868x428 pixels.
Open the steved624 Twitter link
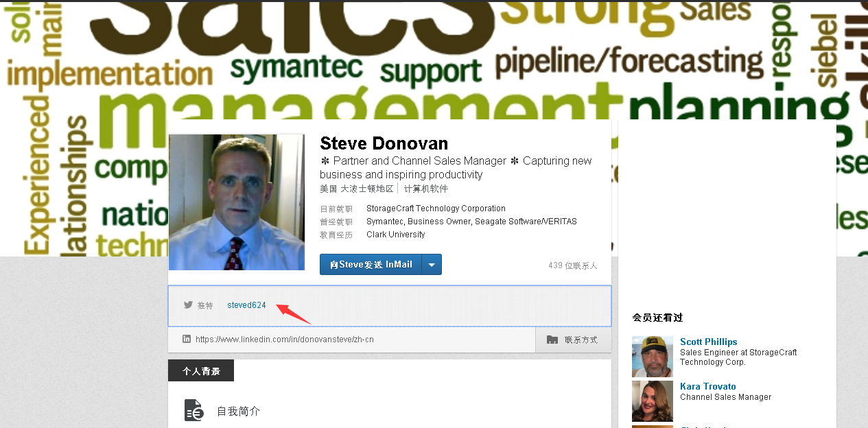click(x=246, y=305)
